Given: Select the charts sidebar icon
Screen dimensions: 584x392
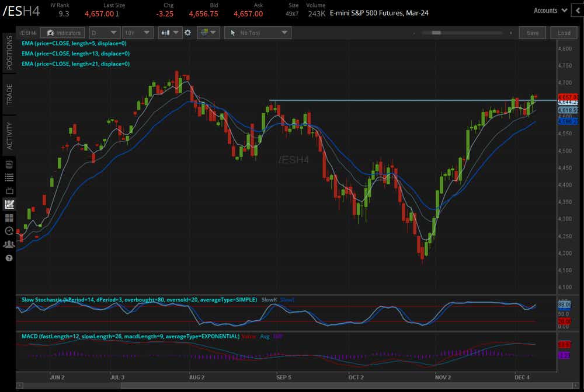Looking at the screenshot, I should click(x=9, y=204).
